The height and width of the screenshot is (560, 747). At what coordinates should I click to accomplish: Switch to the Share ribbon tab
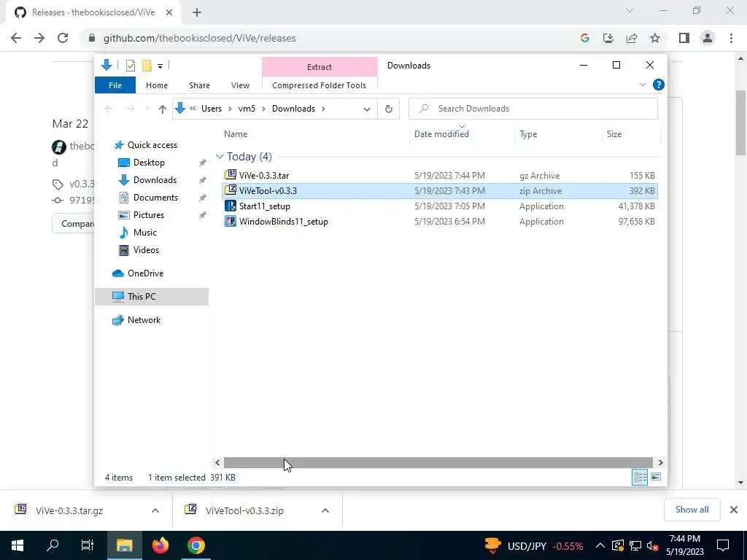(199, 85)
